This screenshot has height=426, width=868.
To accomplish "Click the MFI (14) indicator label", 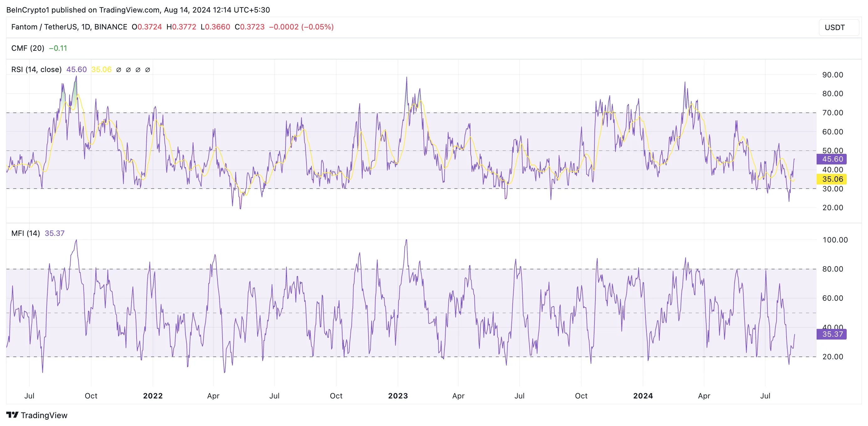I will pos(26,233).
